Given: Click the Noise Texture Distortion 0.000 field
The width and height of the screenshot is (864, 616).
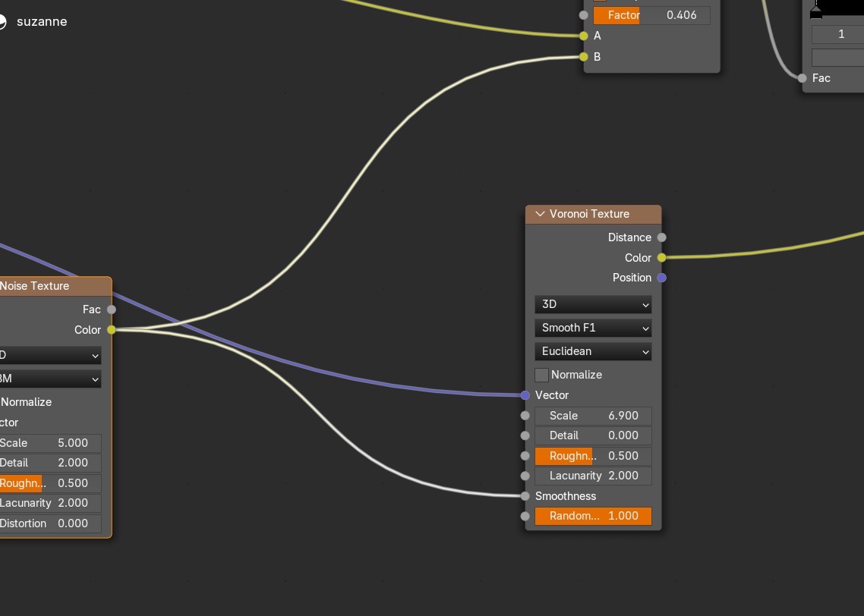Looking at the screenshot, I should [x=50, y=523].
